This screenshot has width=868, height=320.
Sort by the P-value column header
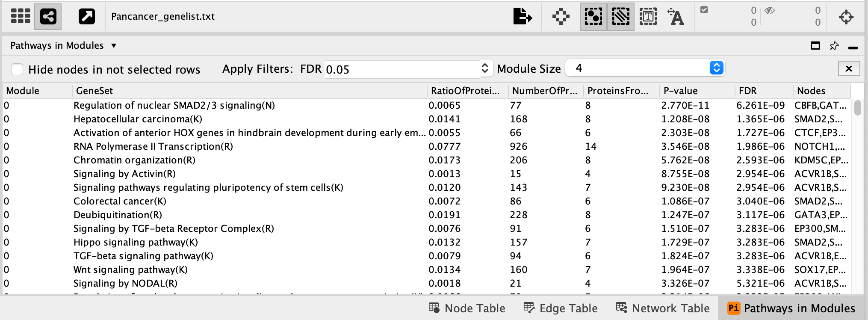point(680,91)
